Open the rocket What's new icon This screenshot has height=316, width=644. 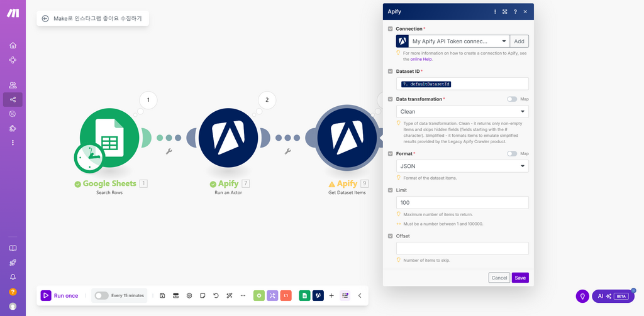tap(13, 263)
